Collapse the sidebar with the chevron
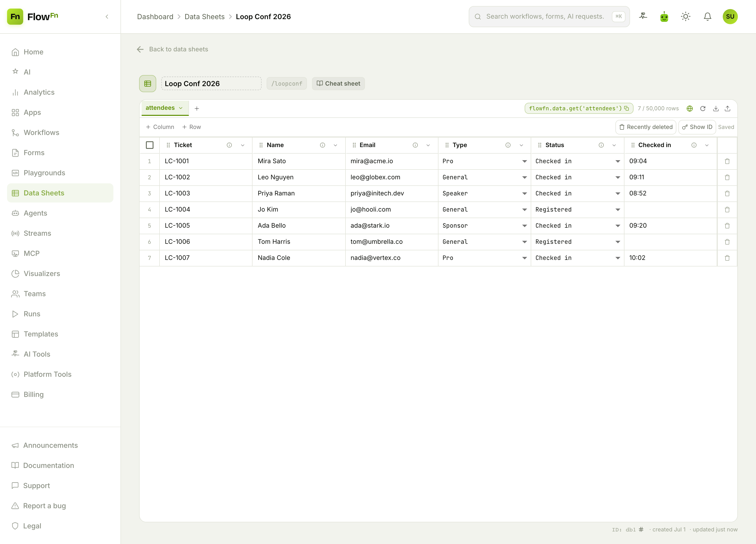756x544 pixels. pos(107,17)
